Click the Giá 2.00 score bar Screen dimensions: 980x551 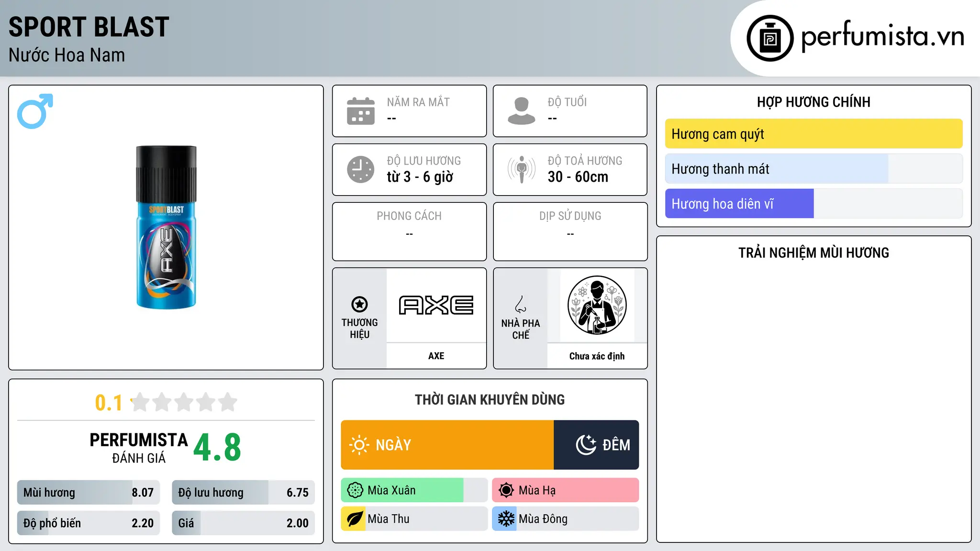tap(243, 523)
